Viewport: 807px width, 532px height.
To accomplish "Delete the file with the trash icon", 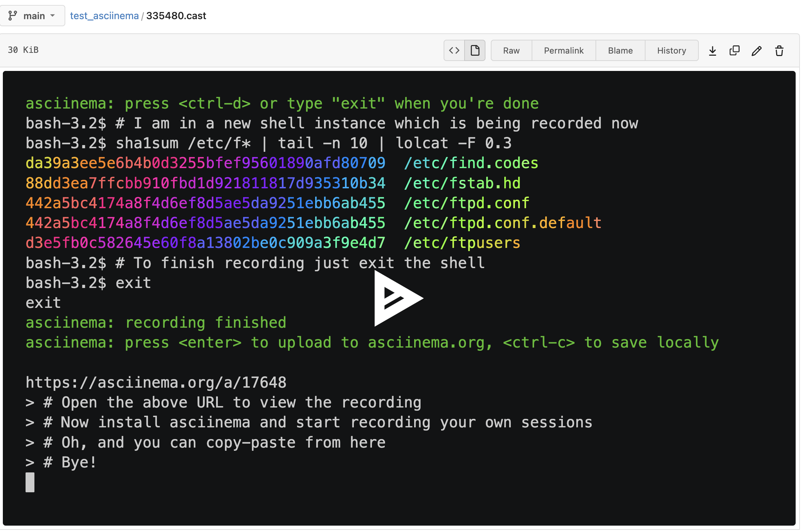I will click(779, 51).
